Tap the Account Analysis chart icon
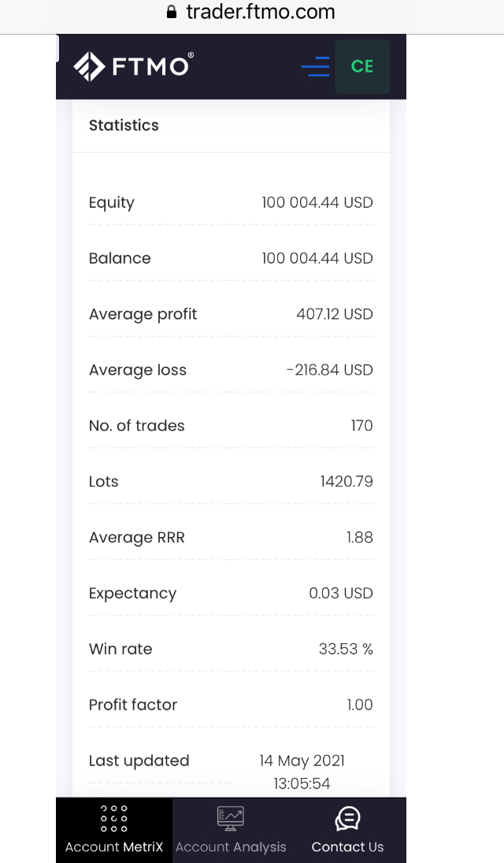 point(231,819)
